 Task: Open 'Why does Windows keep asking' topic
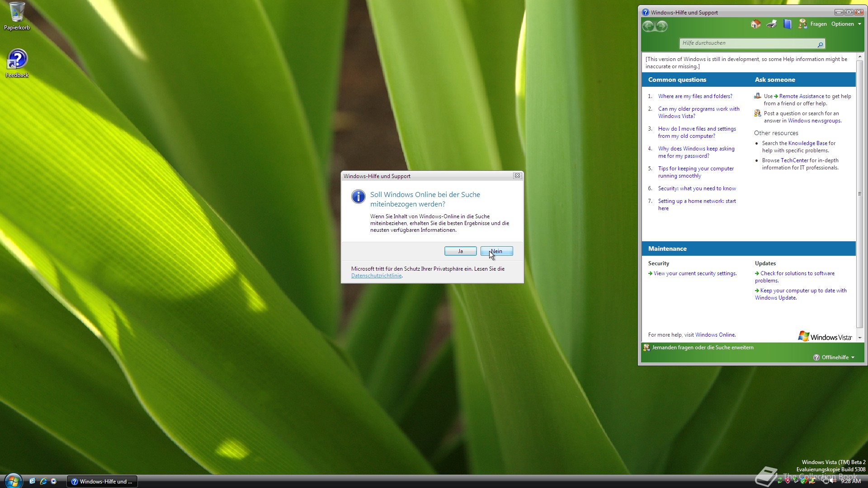696,152
